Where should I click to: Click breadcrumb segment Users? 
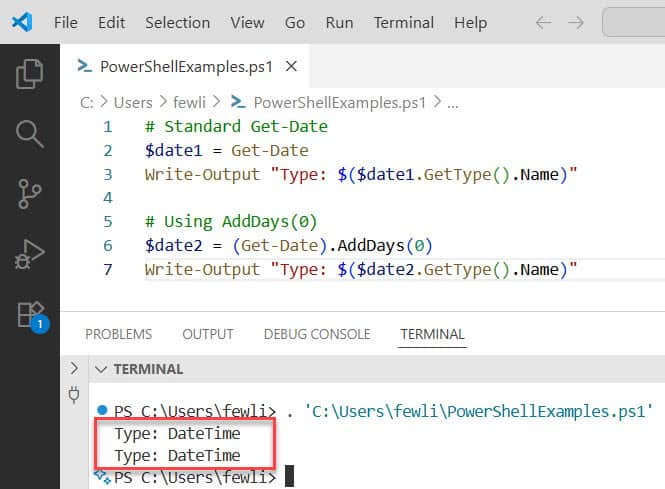(x=133, y=103)
